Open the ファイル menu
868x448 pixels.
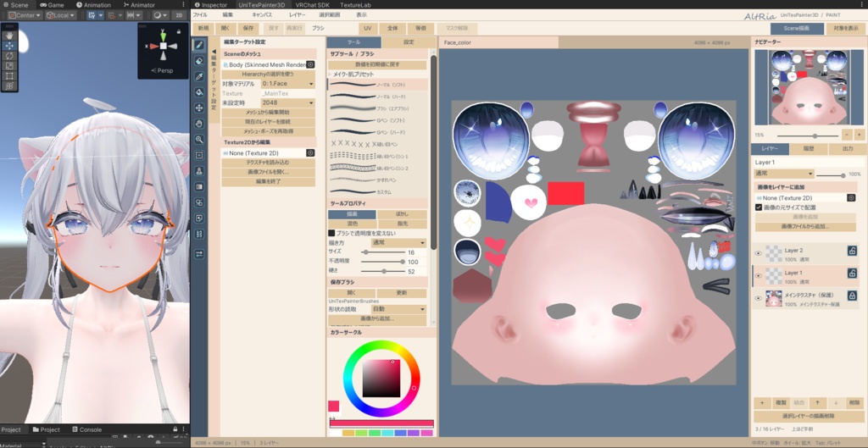click(200, 15)
